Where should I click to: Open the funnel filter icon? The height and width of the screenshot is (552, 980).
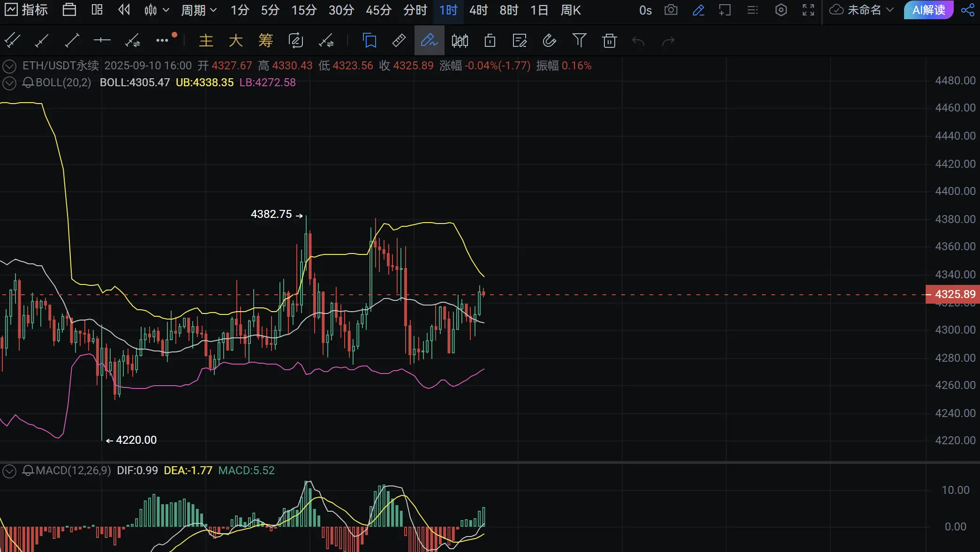click(x=580, y=41)
